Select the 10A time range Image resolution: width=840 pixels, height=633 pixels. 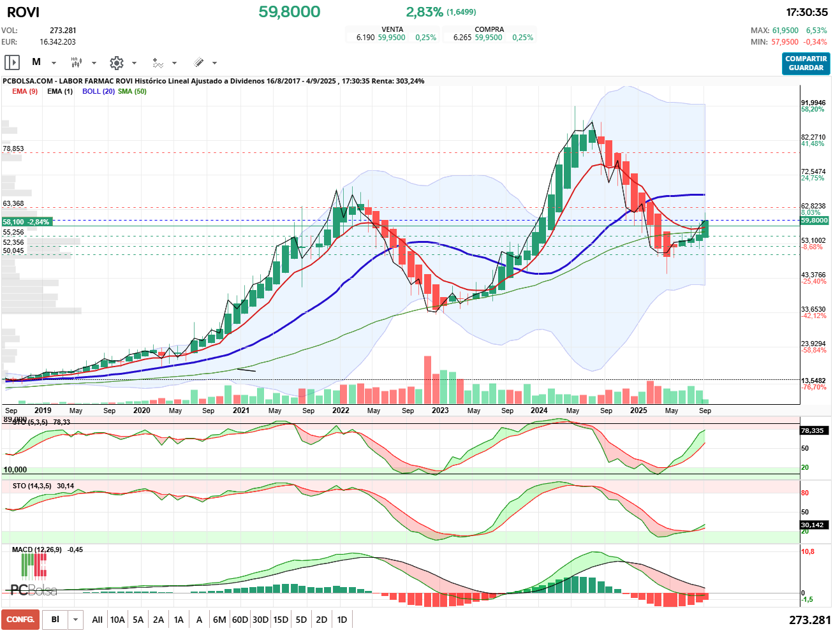pyautogui.click(x=117, y=620)
